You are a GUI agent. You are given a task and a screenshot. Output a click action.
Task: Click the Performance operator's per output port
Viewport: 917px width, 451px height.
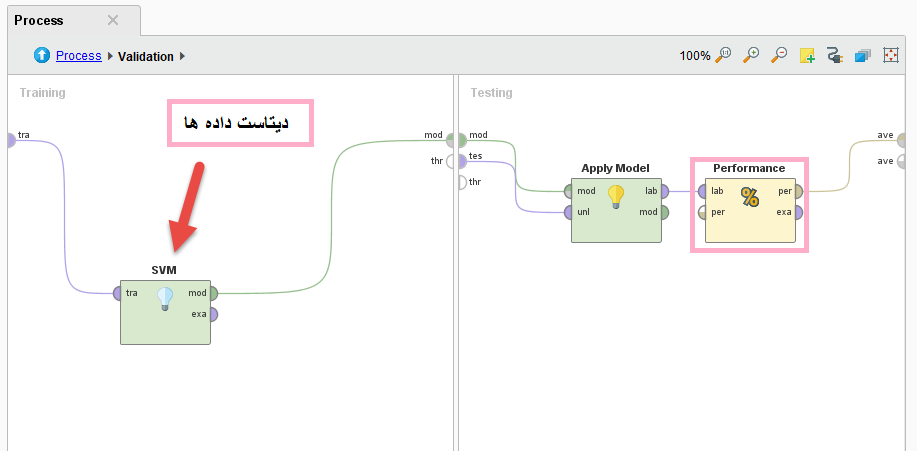pyautogui.click(x=798, y=191)
